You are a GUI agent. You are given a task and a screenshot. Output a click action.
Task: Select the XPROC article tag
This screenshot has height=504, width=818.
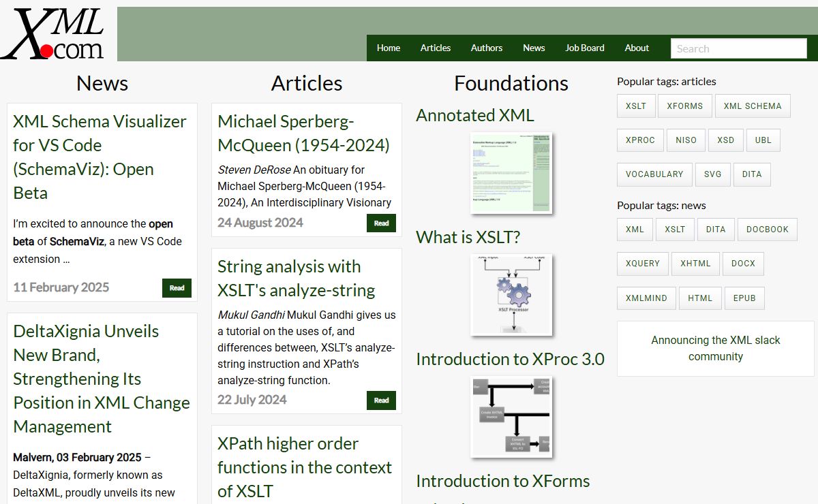click(x=640, y=140)
